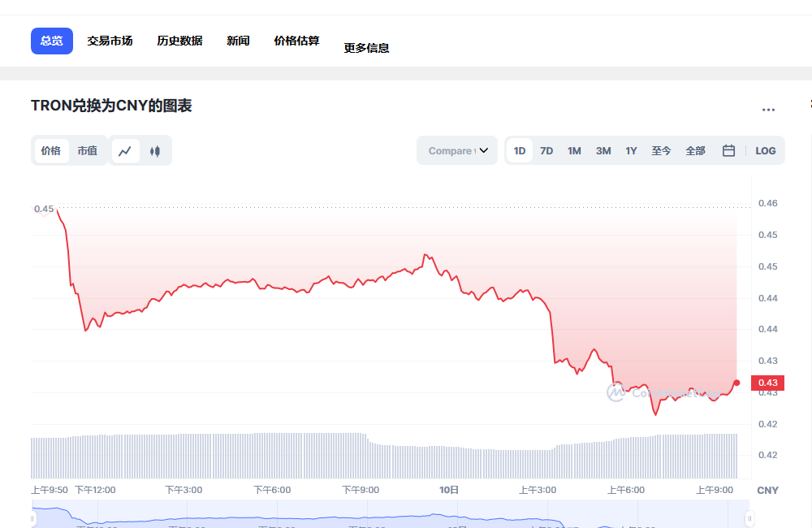Screen dimensions: 812x528
Task: Click the 0.46 top price axis label
Action: click(767, 203)
